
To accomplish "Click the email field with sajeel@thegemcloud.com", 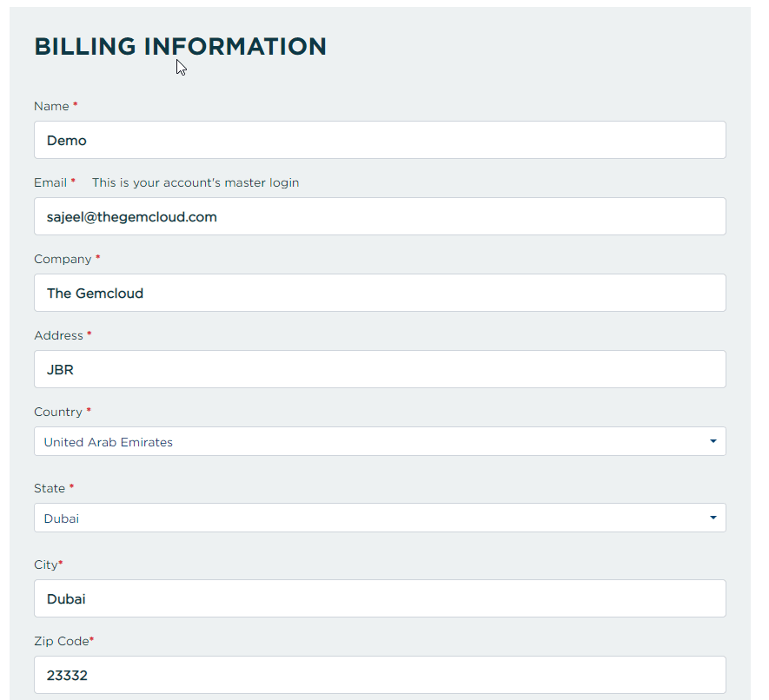I will [x=380, y=216].
